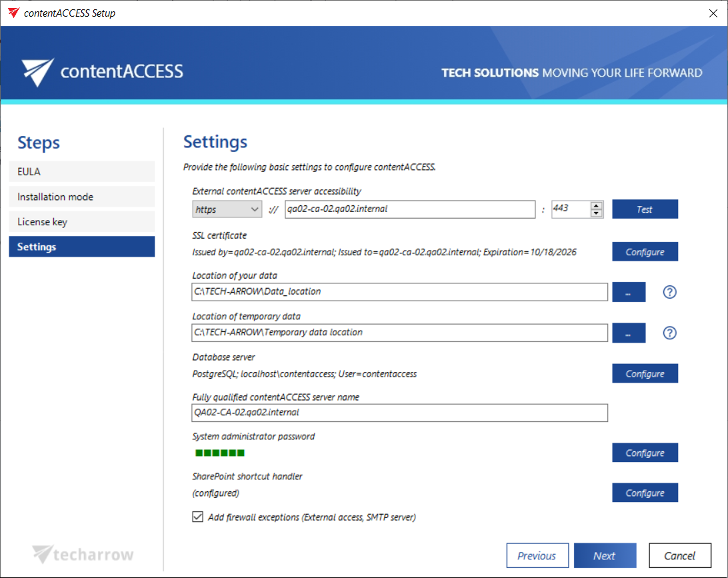The image size is (728, 578).
Task: Browse for the temporary data location folder
Action: pyautogui.click(x=628, y=333)
